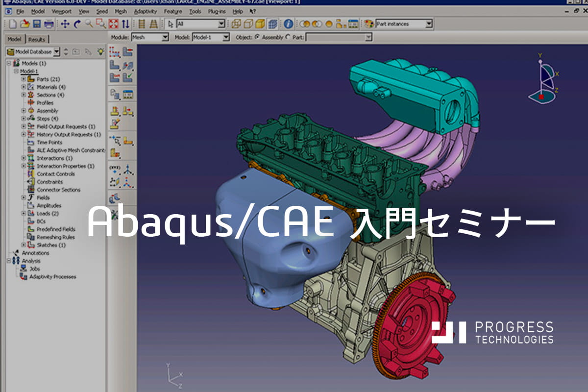Viewport: 588px width, 392px height.
Task: Click the datum coordinate system axes tool
Action: [127, 169]
